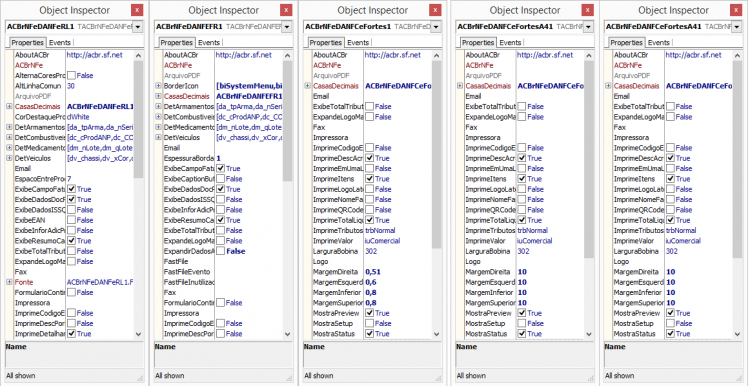
Task: Expand Fonte property in ACBrNFeDANFeRL1 inspector
Action: (x=9, y=282)
